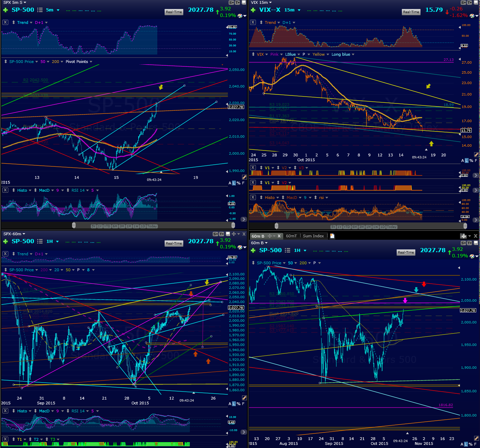The image size is (480, 448).
Task: Toggle F scale option in VIX chart
Action: tap(476, 161)
